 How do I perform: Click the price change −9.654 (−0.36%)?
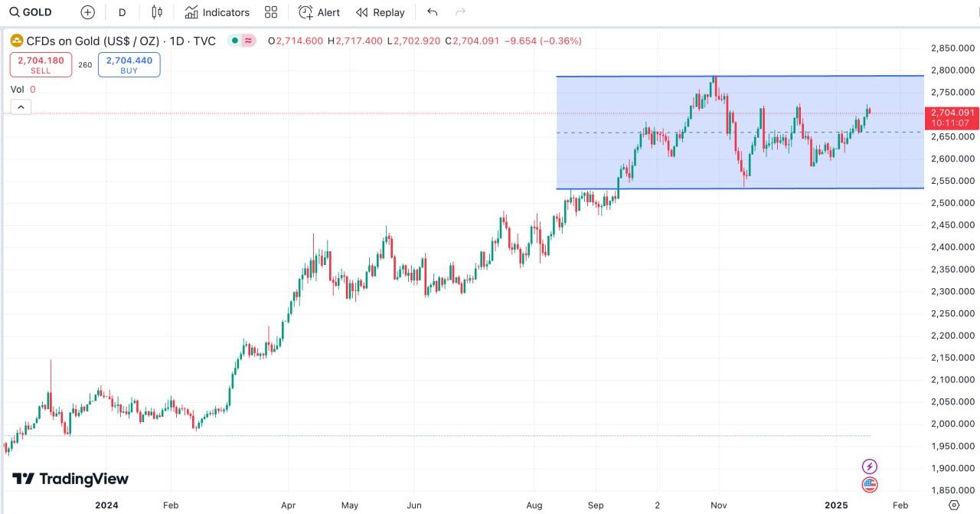tap(541, 41)
